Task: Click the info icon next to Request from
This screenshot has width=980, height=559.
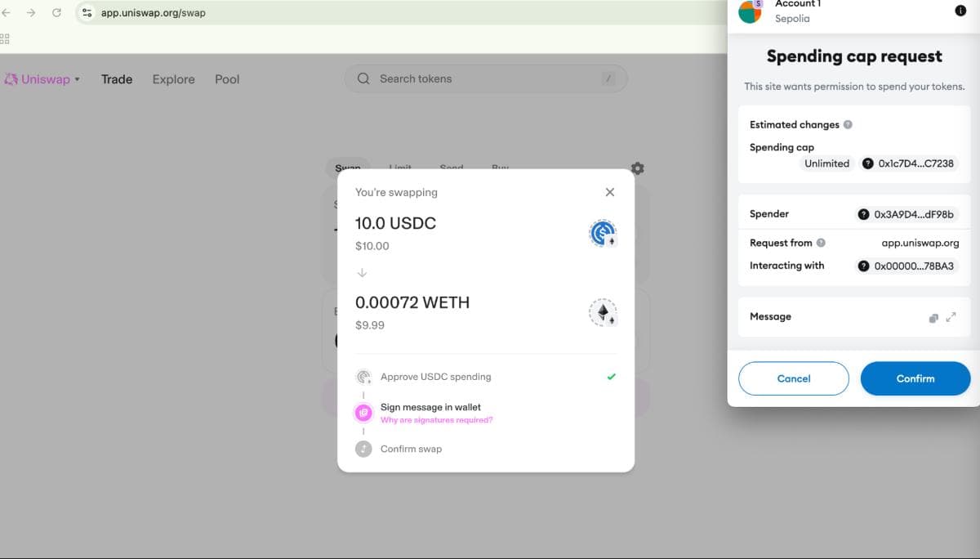Action: [821, 243]
